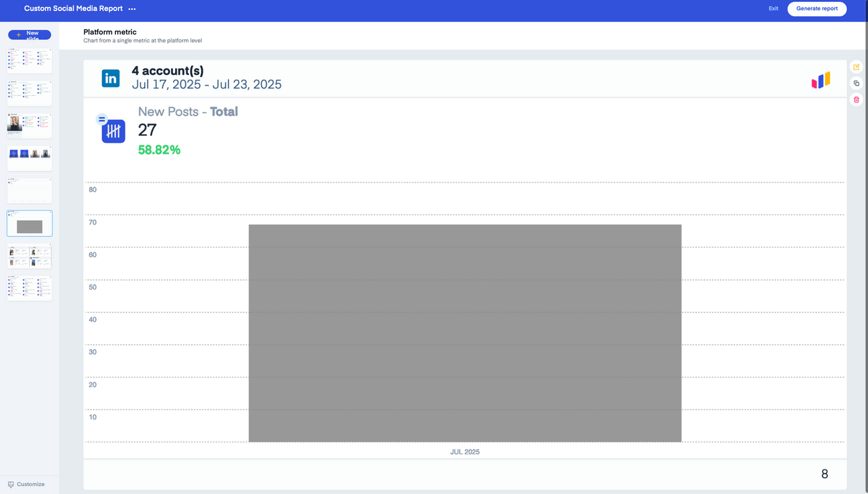
Task: Delete the slide with the red trash icon
Action: pyautogui.click(x=856, y=99)
